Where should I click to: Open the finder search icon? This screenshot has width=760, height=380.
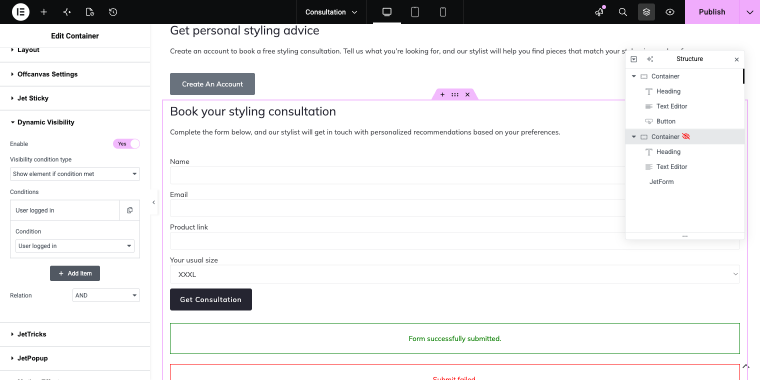tap(623, 12)
